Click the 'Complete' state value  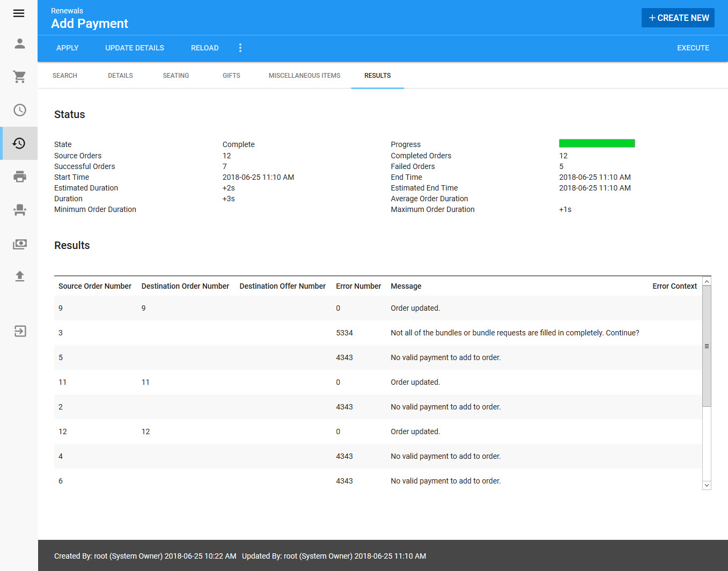(x=239, y=144)
